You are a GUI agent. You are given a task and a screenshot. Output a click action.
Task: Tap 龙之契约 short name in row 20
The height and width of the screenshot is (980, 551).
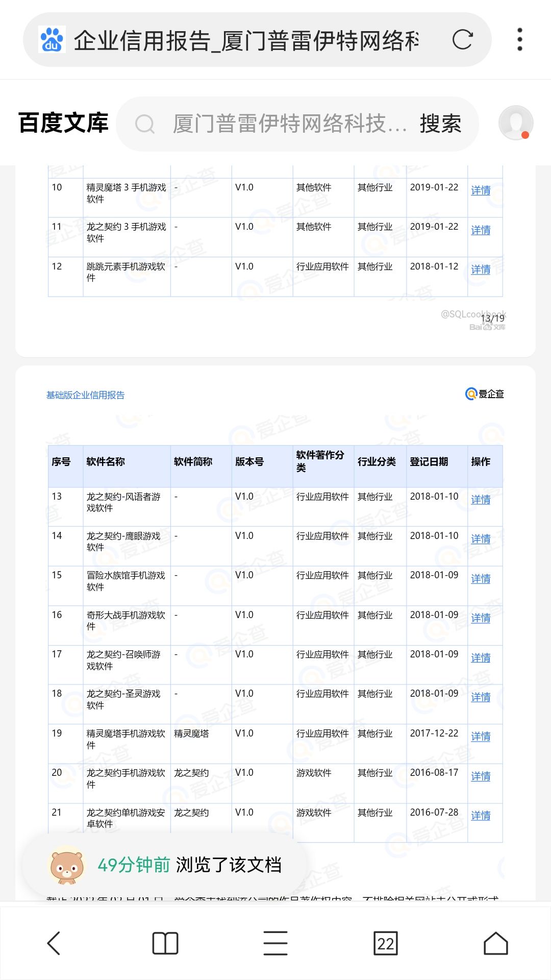[x=191, y=773]
